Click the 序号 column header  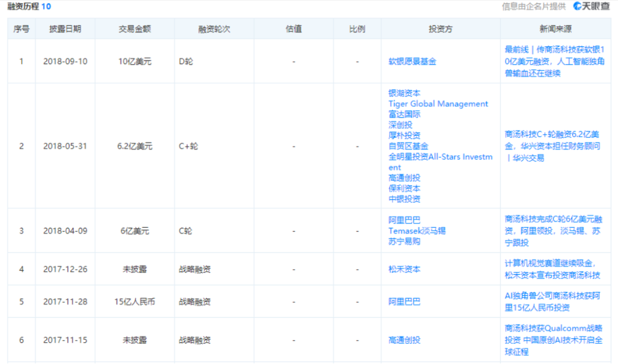(21, 29)
